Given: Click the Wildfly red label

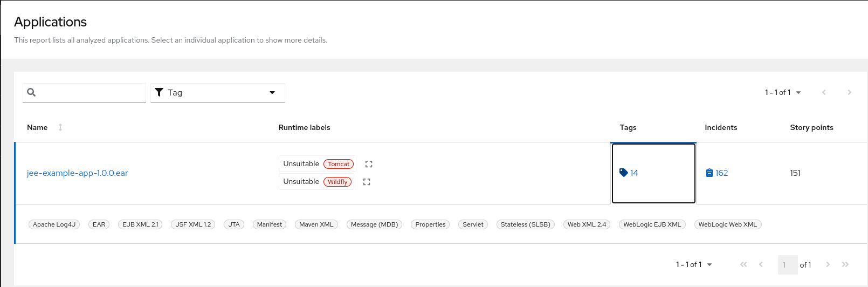Looking at the screenshot, I should pyautogui.click(x=337, y=182).
